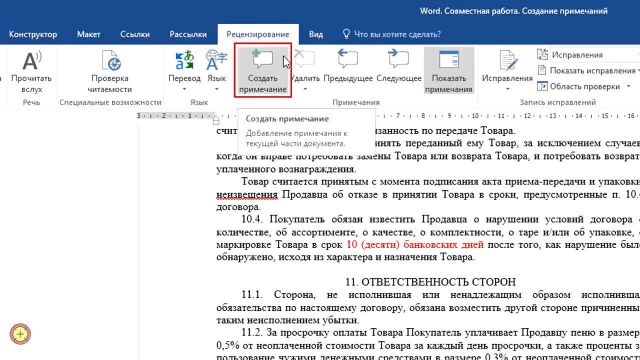Screen dimensions: 640x360
Task: Select the Рецензирование tab
Action: pos(258,34)
